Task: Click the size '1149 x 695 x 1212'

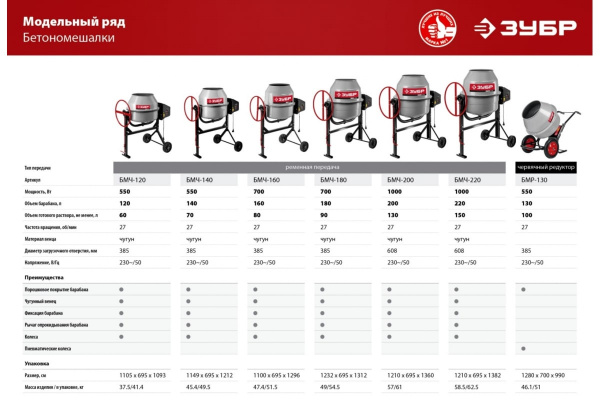Action: (x=209, y=376)
